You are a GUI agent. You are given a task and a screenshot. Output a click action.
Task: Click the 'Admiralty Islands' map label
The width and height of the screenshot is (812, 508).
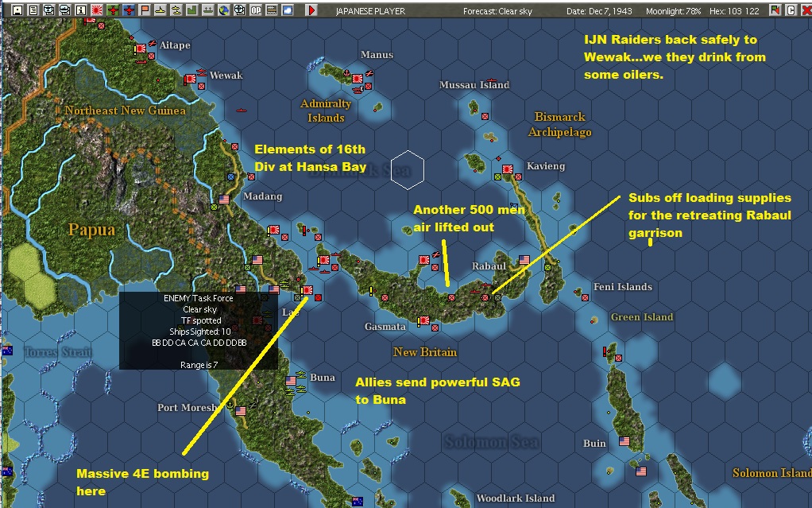pos(326,111)
